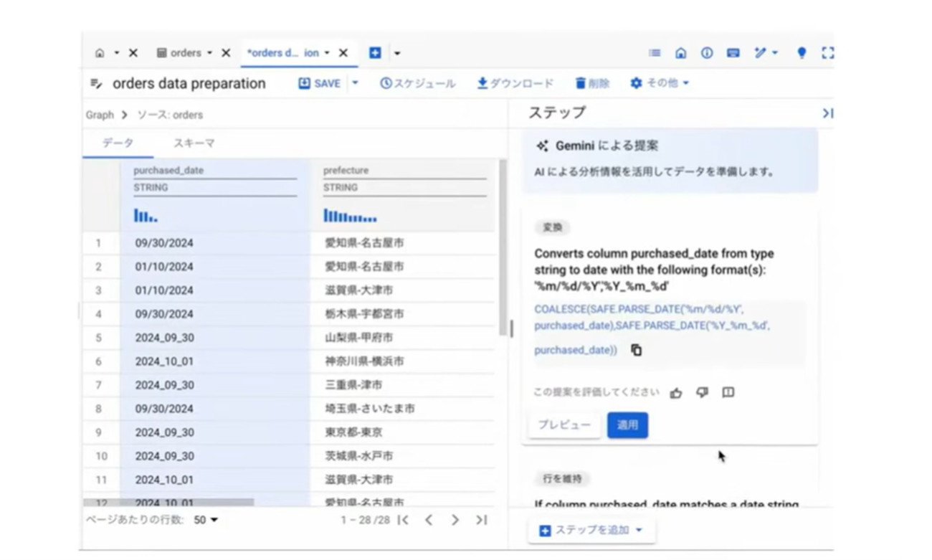
Task: Switch to the スキーマ tab
Action: point(194,143)
